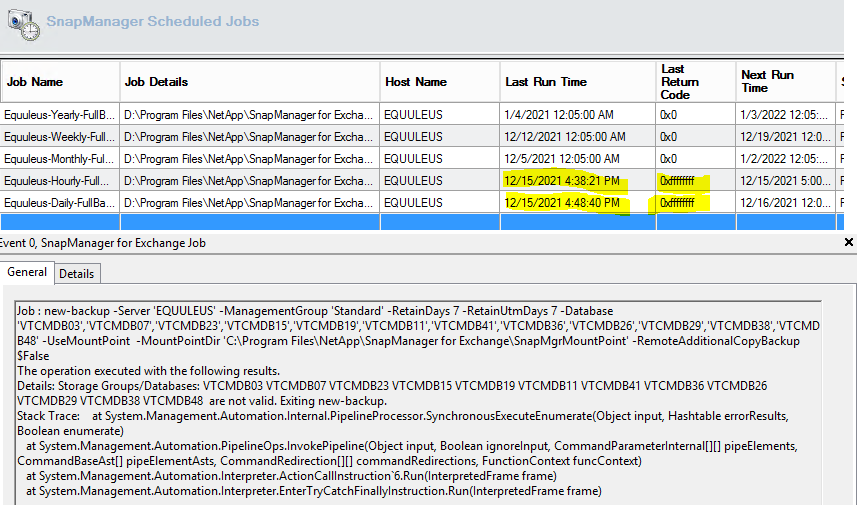857x505 pixels.
Task: Select the Equuleus-Daily-FullBa job row
Action: tap(60, 203)
